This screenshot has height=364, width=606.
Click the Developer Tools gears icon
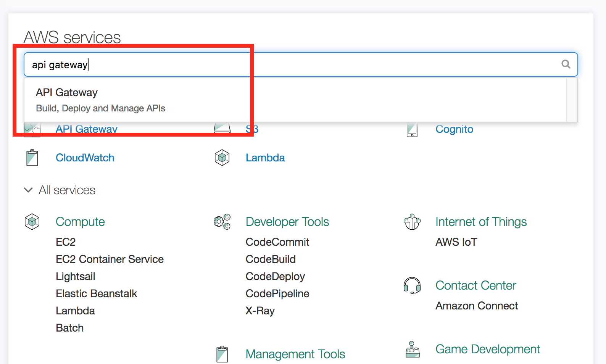[222, 222]
